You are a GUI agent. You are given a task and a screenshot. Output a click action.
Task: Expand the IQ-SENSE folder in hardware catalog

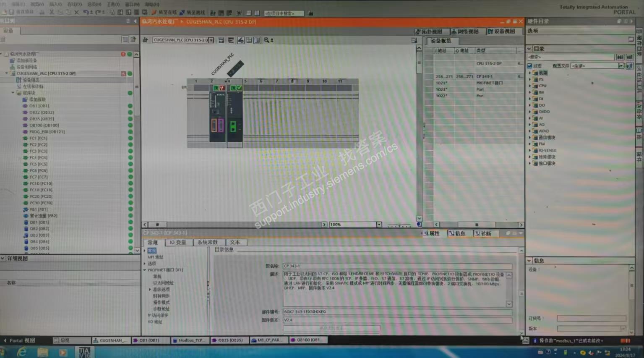point(530,150)
